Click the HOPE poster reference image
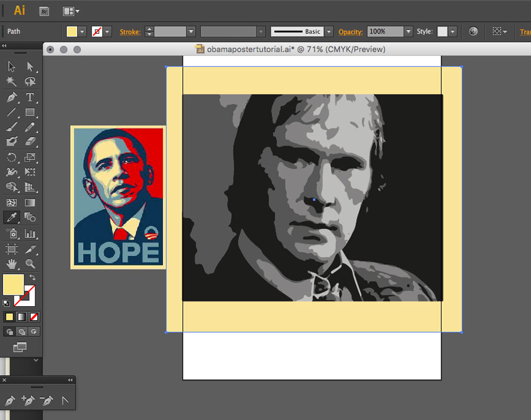Image resolution: width=531 pixels, height=420 pixels. coord(118,198)
